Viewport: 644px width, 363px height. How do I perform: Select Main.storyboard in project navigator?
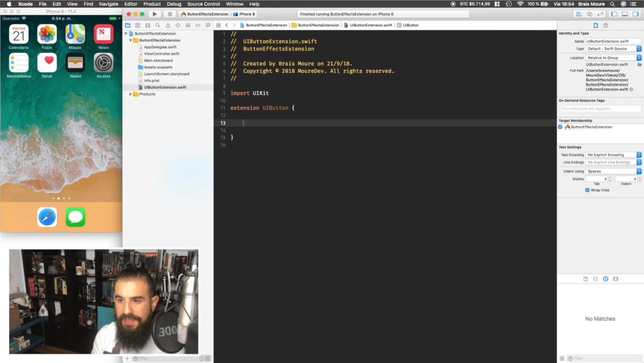158,60
